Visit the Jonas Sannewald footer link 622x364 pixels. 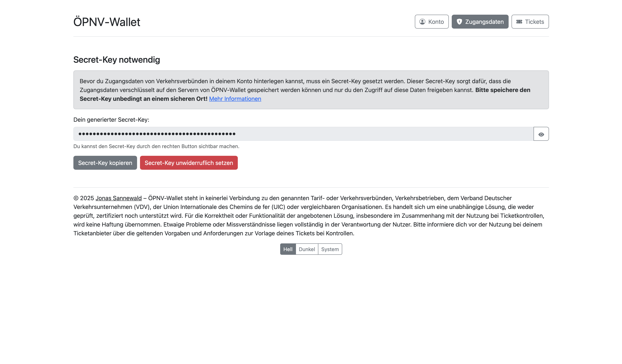[119, 198]
